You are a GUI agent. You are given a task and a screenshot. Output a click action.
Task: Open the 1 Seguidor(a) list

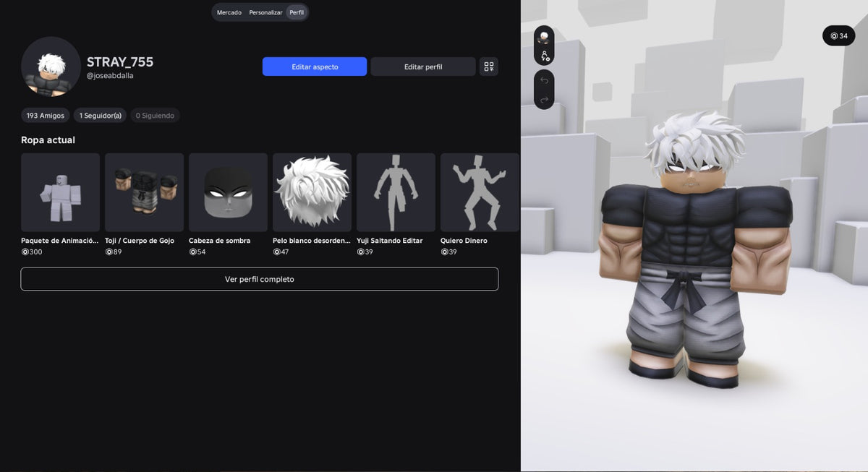[x=101, y=116]
